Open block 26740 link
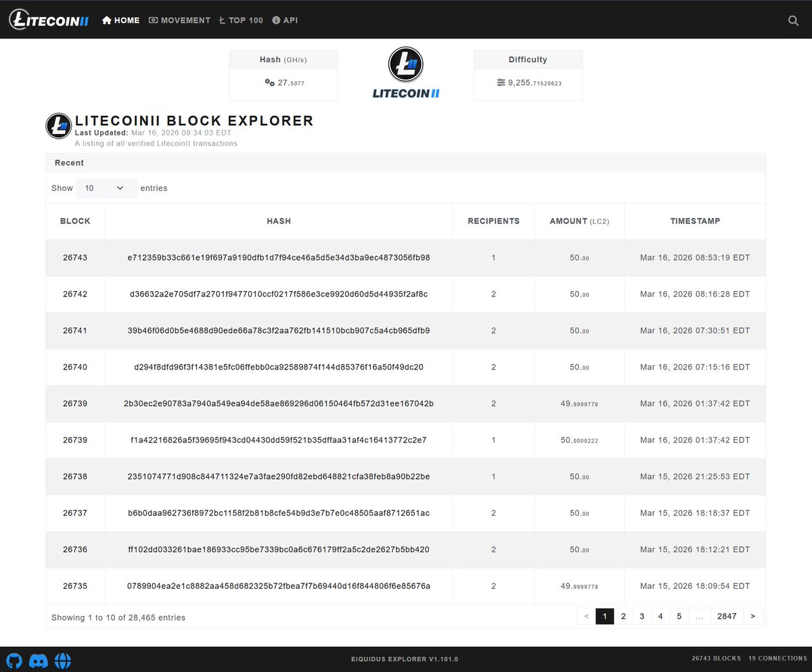The width and height of the screenshot is (812, 672). point(75,367)
